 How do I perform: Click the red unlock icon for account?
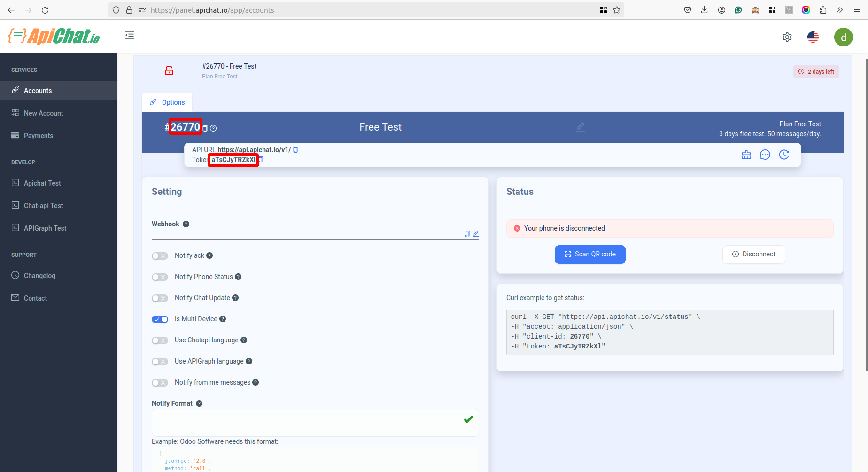[169, 70]
